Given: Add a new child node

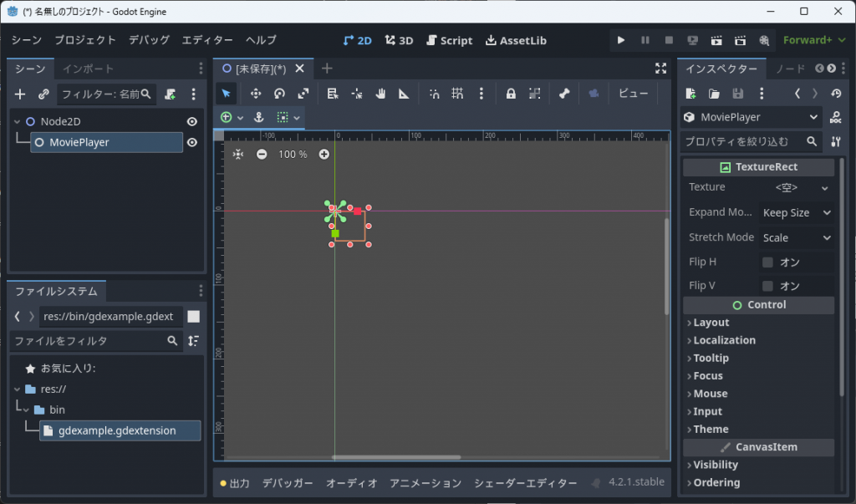Looking at the screenshot, I should (x=20, y=94).
